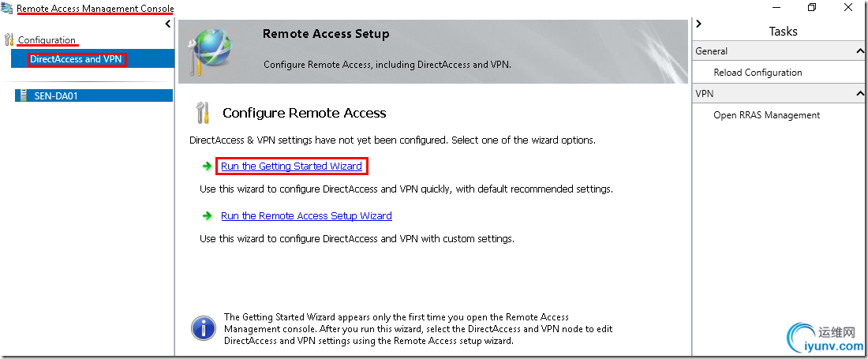Viewport: 868px width, 359px height.
Task: Click the Configuration wrench icon in sidebar
Action: 9,39
